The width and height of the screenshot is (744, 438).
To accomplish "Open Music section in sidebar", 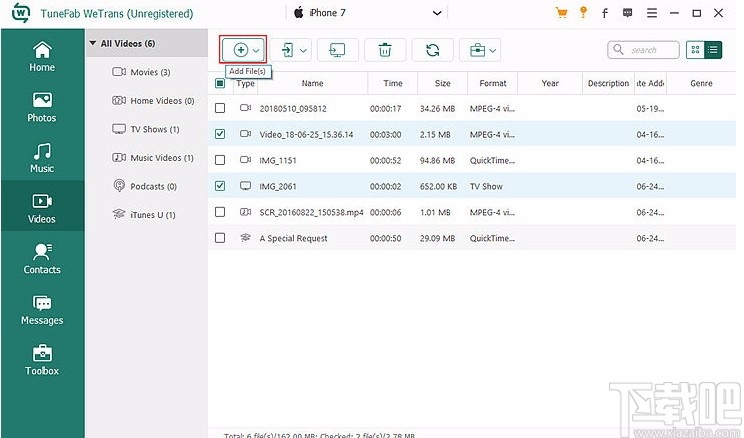I will point(42,158).
